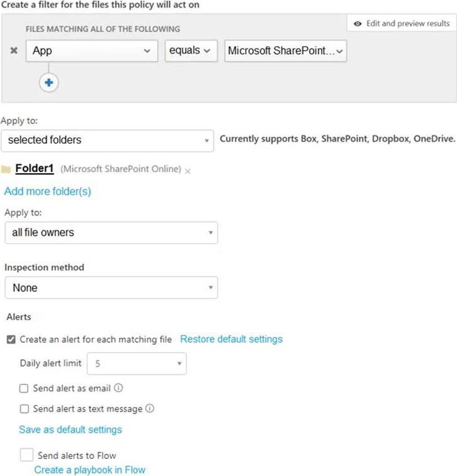Enable Send alert as email checkbox
Viewport: 457px width, 476px height.
(x=24, y=388)
